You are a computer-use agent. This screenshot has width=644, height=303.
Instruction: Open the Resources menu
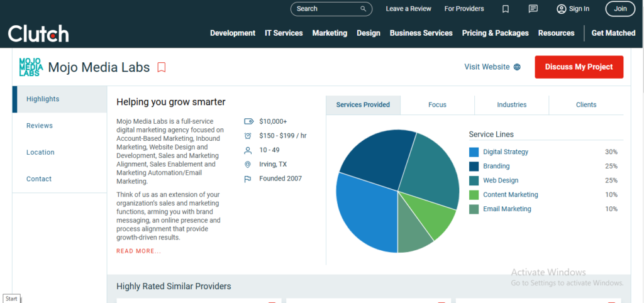[x=556, y=33]
